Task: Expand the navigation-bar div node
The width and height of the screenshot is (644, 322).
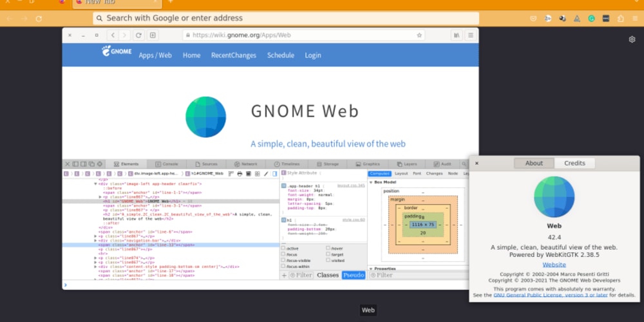Action: point(96,240)
